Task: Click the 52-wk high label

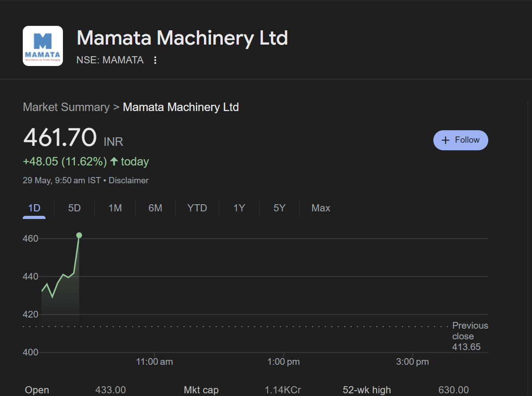Action: tap(367, 390)
